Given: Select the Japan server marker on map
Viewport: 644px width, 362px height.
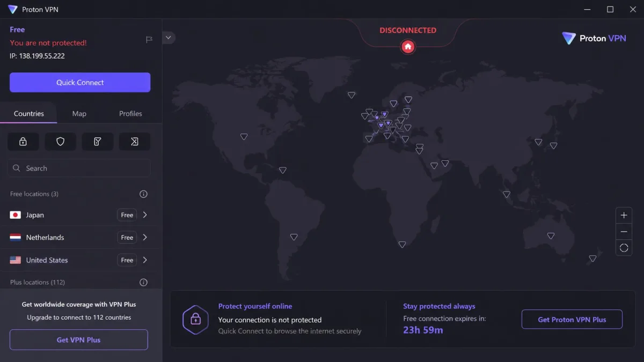Looking at the screenshot, I should [x=553, y=145].
